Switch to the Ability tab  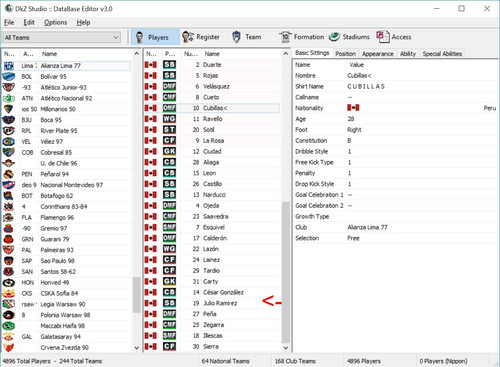tap(408, 54)
